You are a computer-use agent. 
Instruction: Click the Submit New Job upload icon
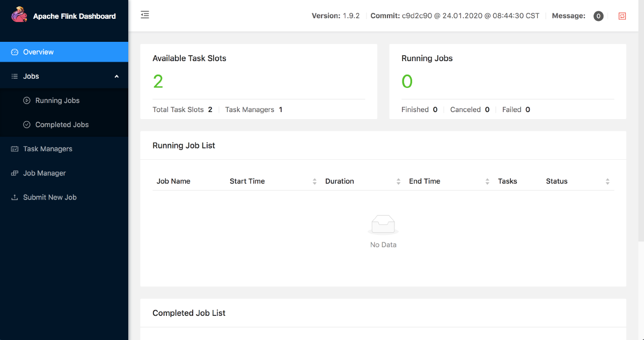click(14, 197)
